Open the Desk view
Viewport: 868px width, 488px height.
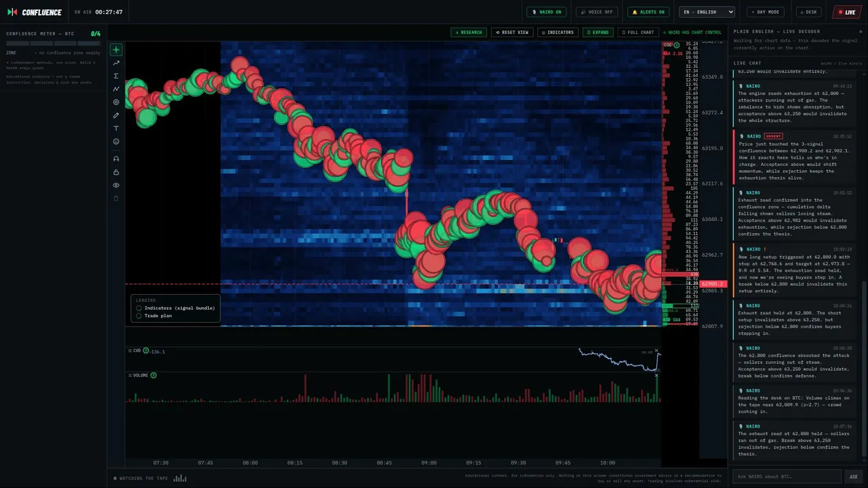[809, 12]
